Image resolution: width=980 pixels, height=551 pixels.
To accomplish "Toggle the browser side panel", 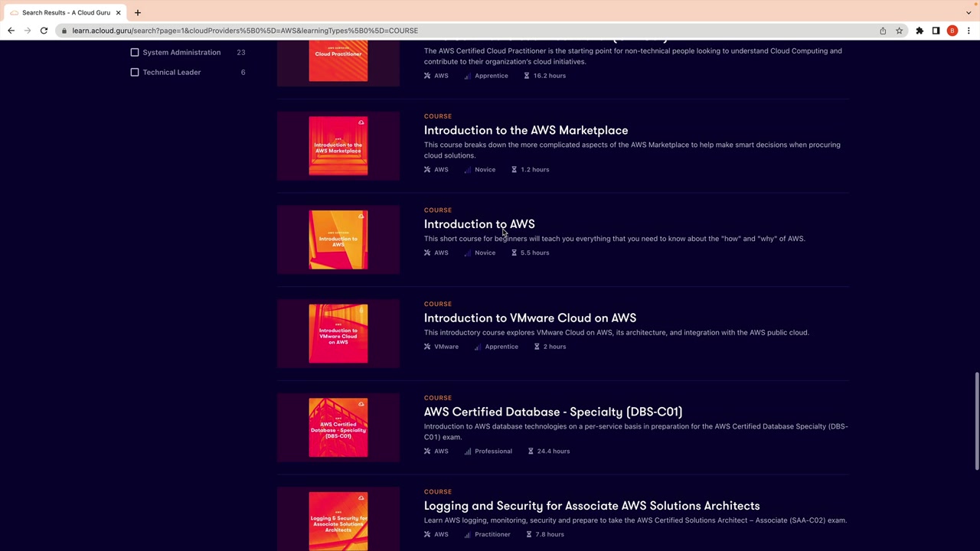I will (936, 31).
